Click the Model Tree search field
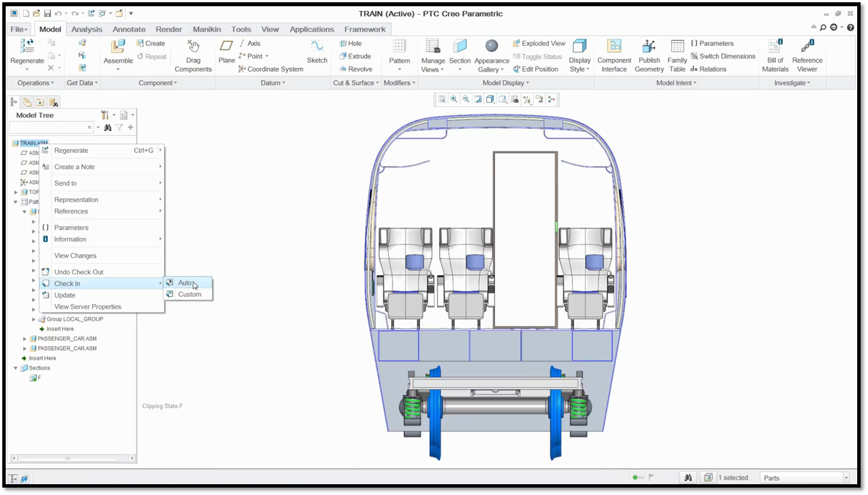Image resolution: width=868 pixels, height=495 pixels. (x=48, y=128)
